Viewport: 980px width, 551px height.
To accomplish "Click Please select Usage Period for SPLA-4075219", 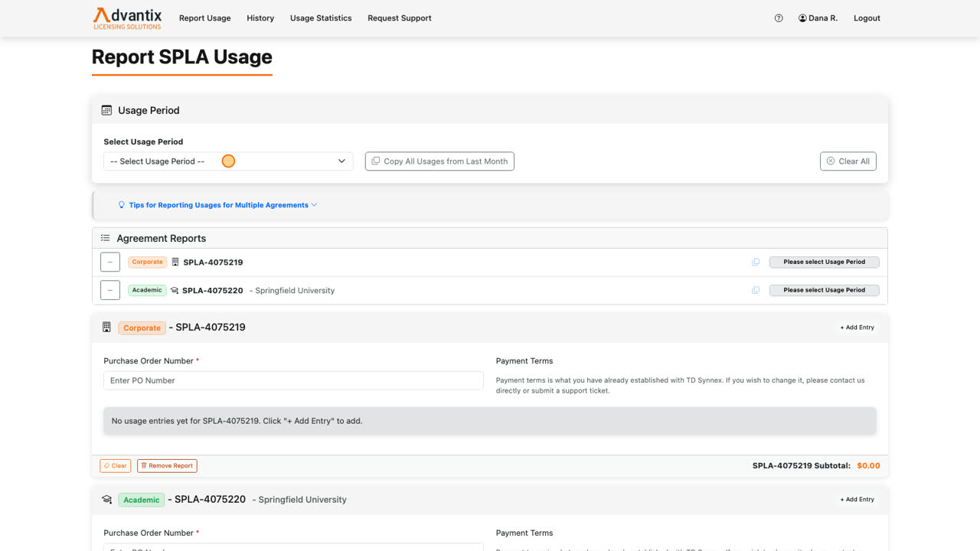I will pyautogui.click(x=824, y=262).
